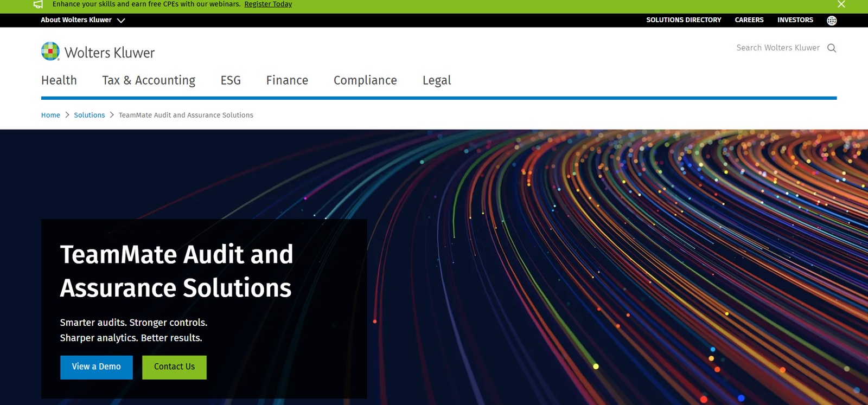Go to Home via breadcrumb
Image resolution: width=868 pixels, height=405 pixels.
point(50,115)
